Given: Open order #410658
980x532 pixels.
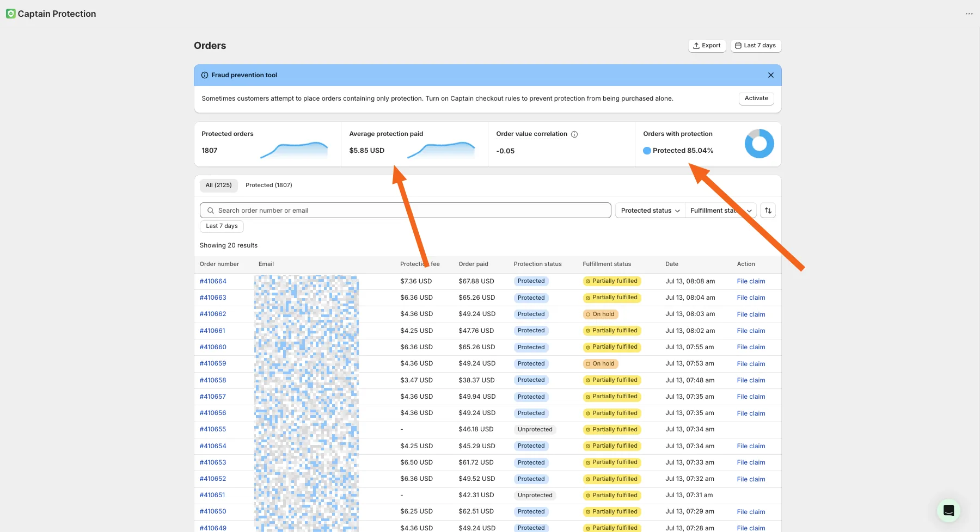Looking at the screenshot, I should 213,380.
